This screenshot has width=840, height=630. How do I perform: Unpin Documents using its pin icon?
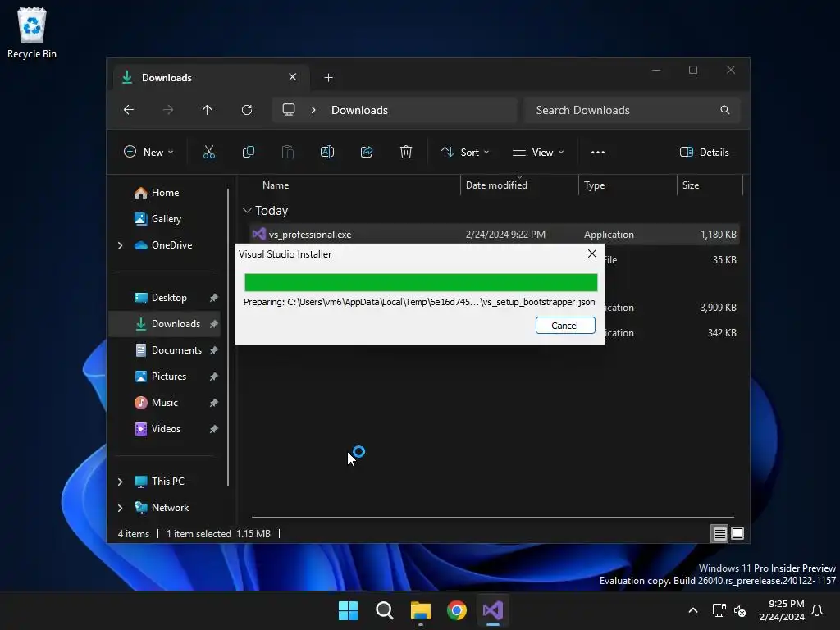[214, 350]
